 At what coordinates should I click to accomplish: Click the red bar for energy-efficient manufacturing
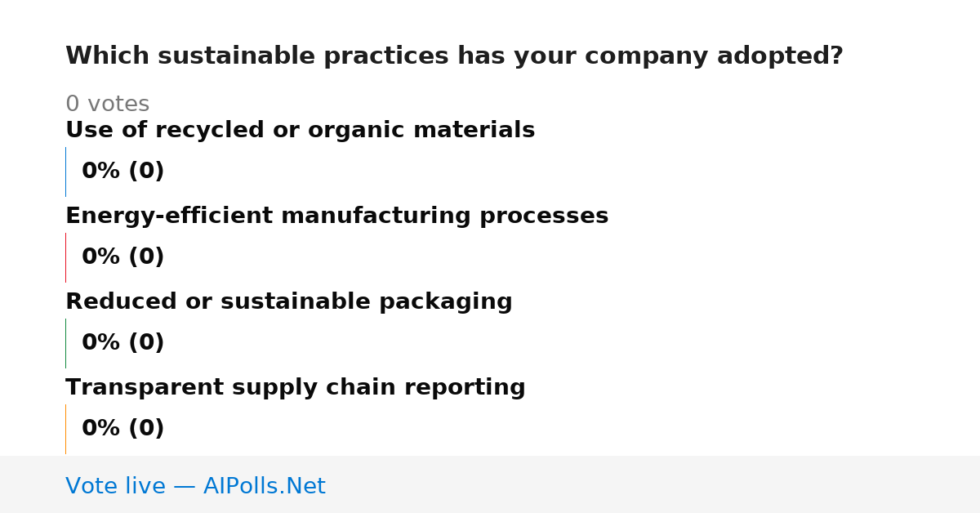click(65, 257)
